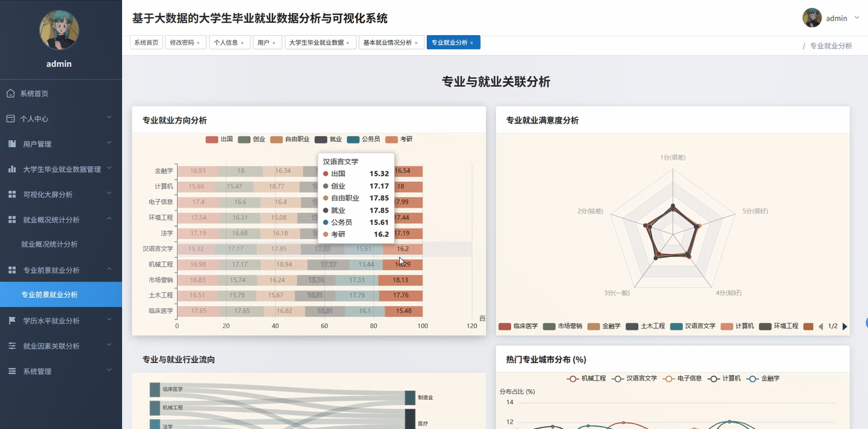Click 市场营销 考研 bar segment showing 18.13

[400, 280]
